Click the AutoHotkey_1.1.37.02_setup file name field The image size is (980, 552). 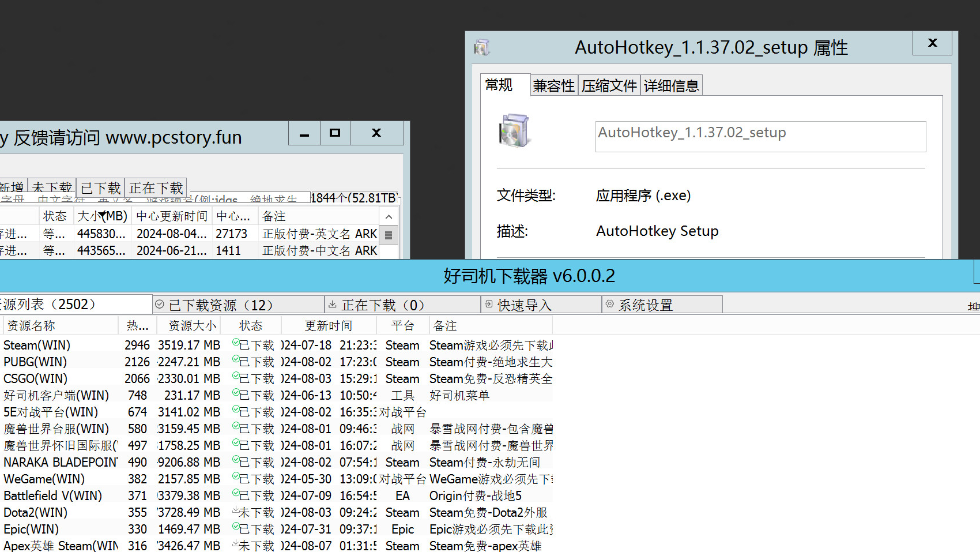pos(760,137)
